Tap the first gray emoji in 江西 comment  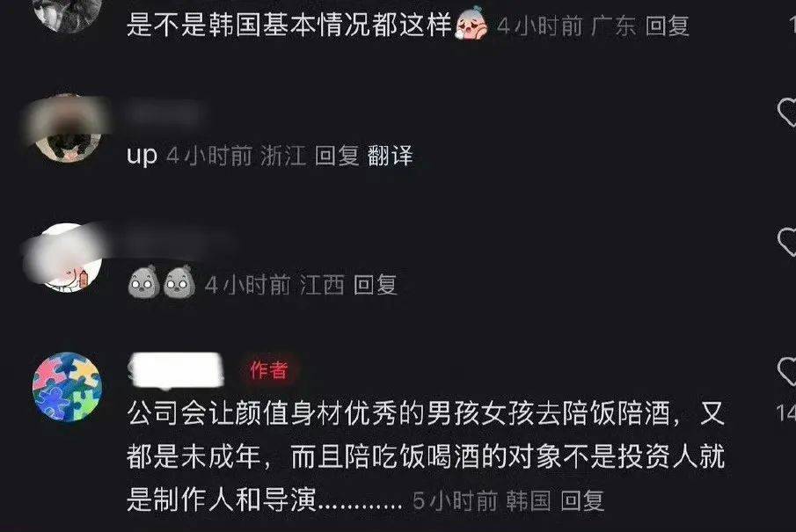coord(143,282)
